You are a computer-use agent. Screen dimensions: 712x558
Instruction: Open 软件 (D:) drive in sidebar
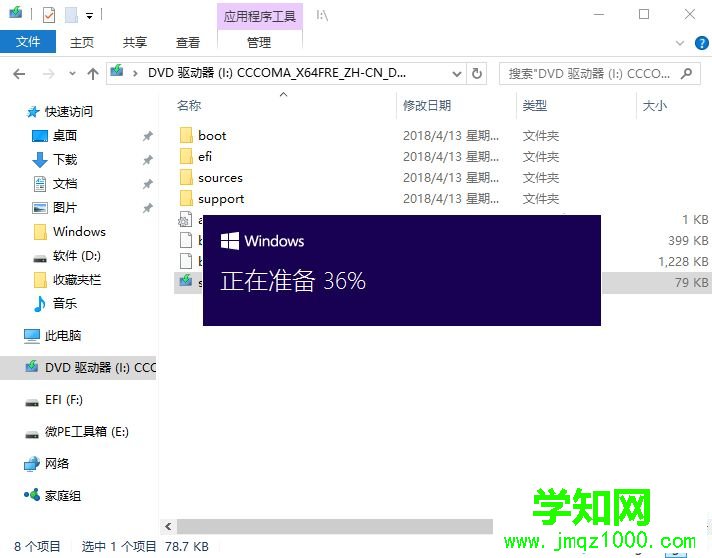click(77, 256)
